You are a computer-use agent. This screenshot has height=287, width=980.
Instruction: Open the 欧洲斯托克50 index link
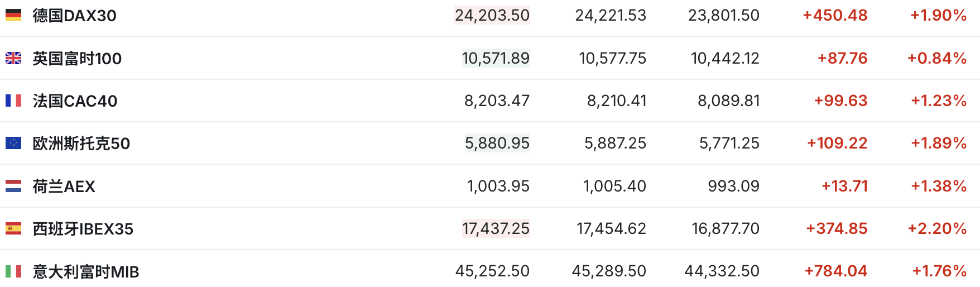81,143
